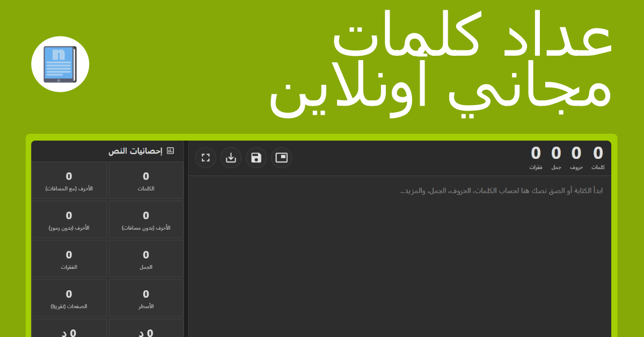The height and width of the screenshot is (337, 644).
Task: Select the الفقرات statistics card
Action: click(x=69, y=259)
